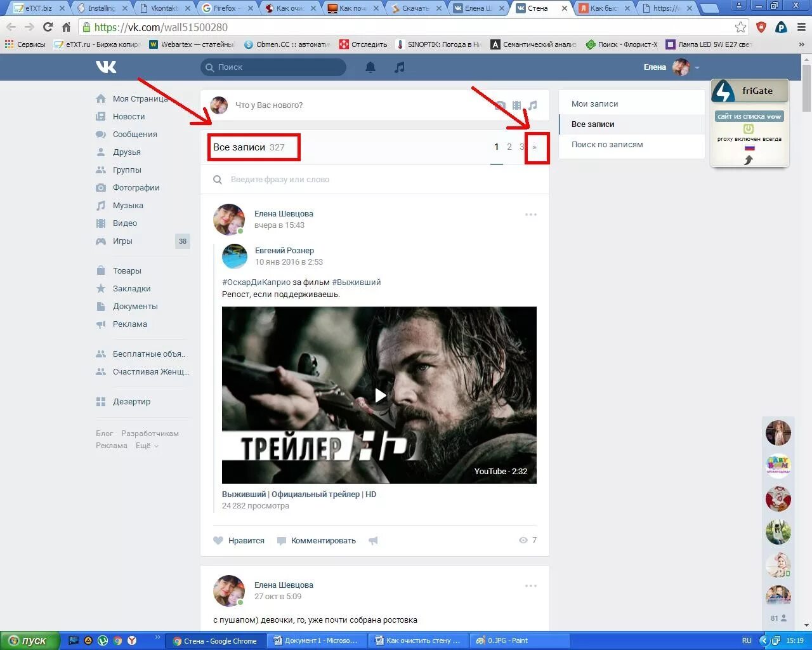Open options dots on first post
The image size is (812, 650).
click(531, 215)
